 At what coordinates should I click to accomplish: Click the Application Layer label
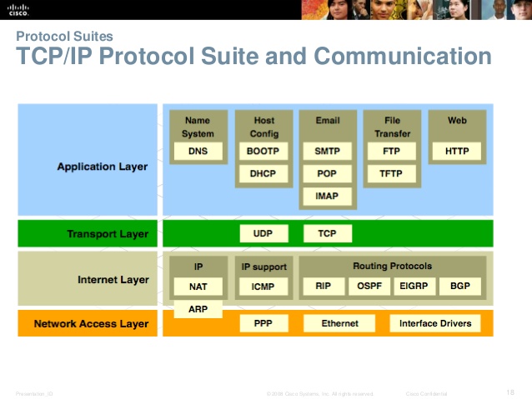click(103, 167)
